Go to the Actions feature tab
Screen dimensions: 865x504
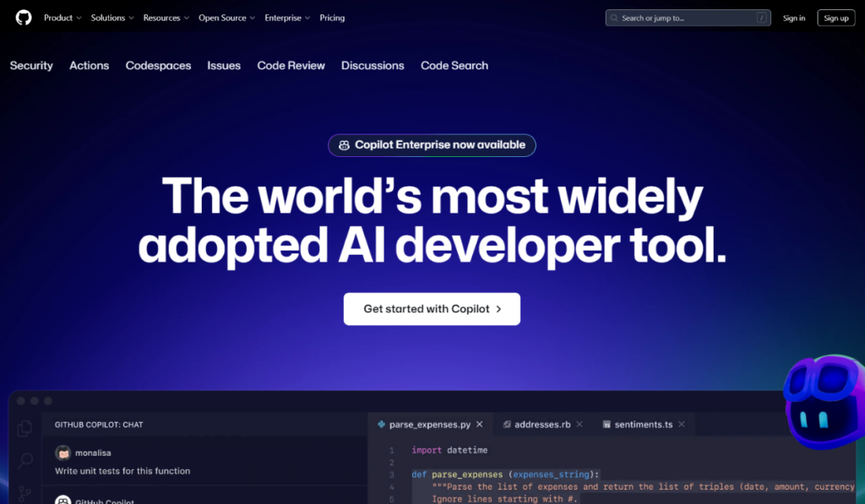[89, 66]
